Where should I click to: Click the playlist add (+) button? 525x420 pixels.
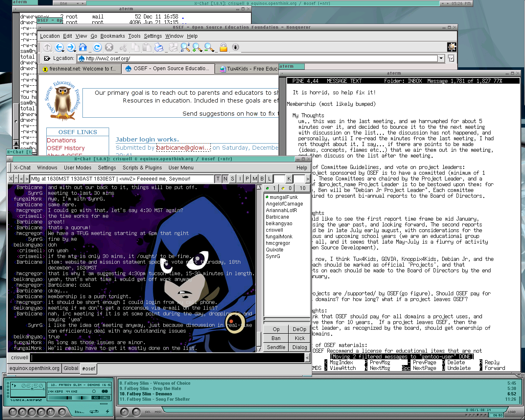coord(125,412)
